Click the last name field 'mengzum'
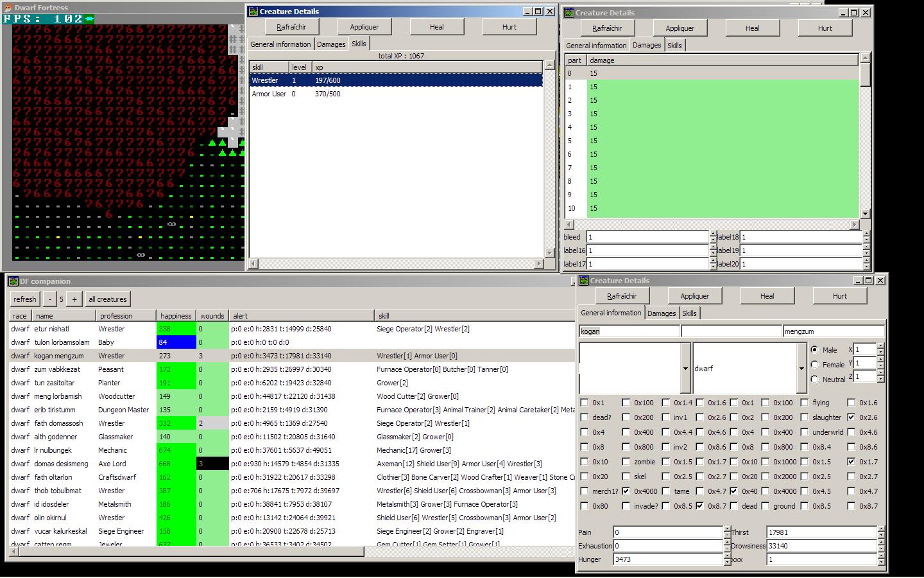Screen dimensions: 924x578 pyautogui.click(x=834, y=331)
